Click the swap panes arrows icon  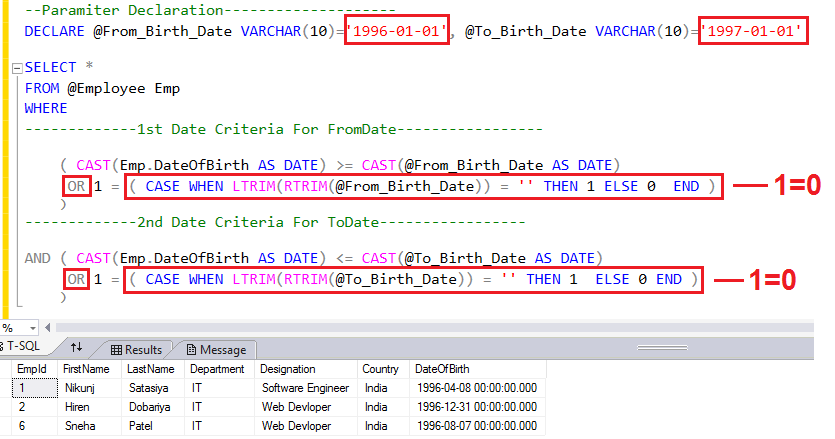[76, 347]
